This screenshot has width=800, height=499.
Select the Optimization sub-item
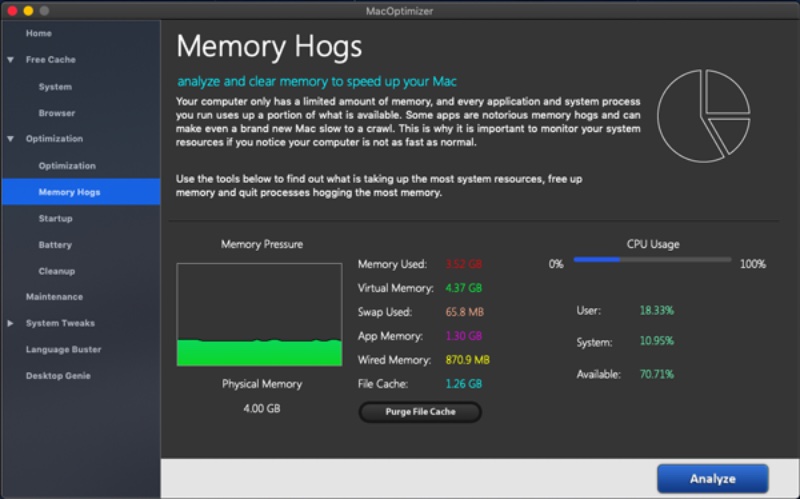[x=67, y=166]
